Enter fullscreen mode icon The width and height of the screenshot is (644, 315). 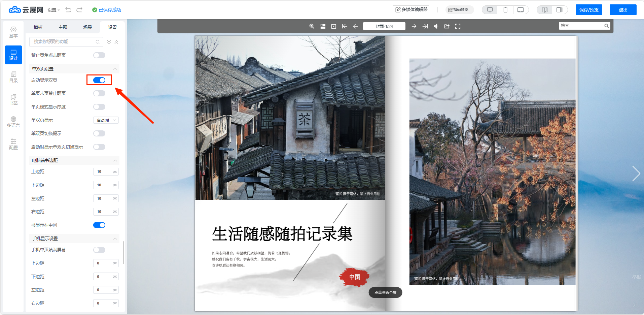458,26
